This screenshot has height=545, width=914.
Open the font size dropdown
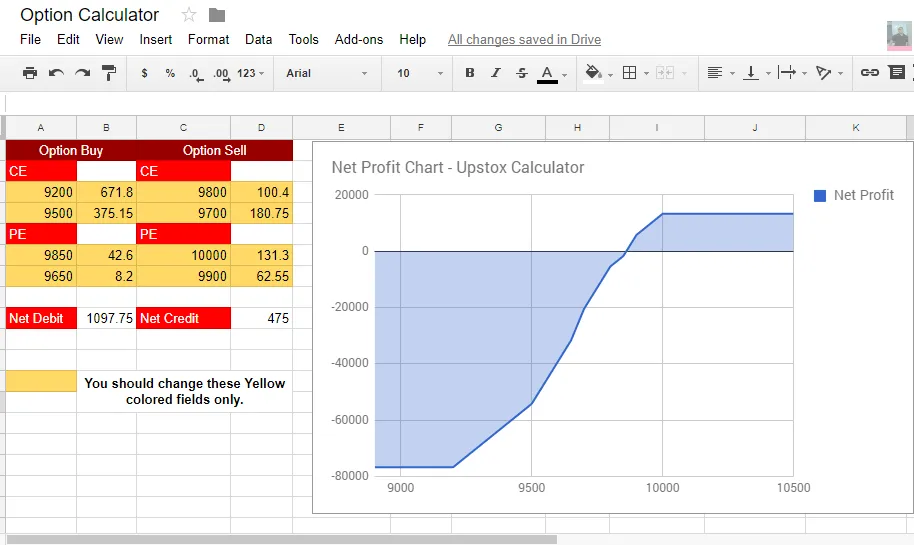[419, 73]
